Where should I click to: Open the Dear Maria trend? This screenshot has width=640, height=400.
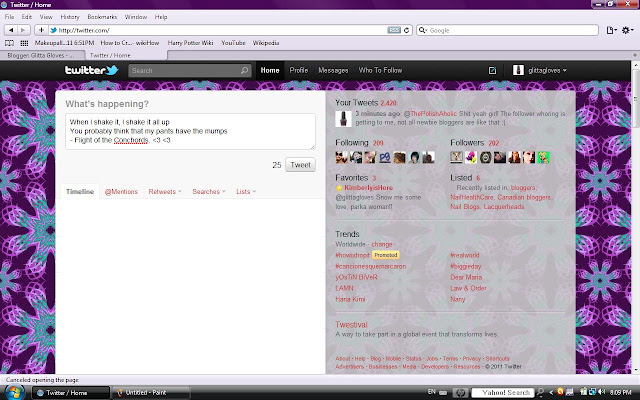pos(466,277)
